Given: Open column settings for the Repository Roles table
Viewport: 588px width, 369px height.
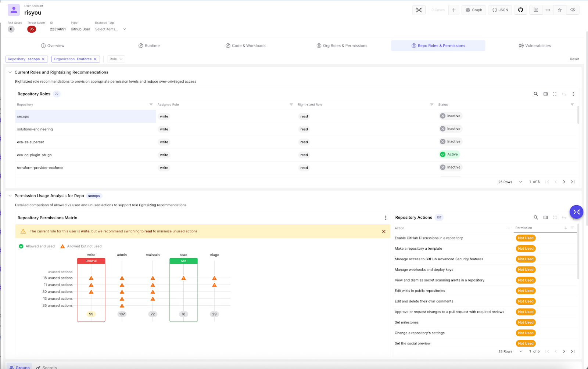Looking at the screenshot, I should click(x=545, y=94).
